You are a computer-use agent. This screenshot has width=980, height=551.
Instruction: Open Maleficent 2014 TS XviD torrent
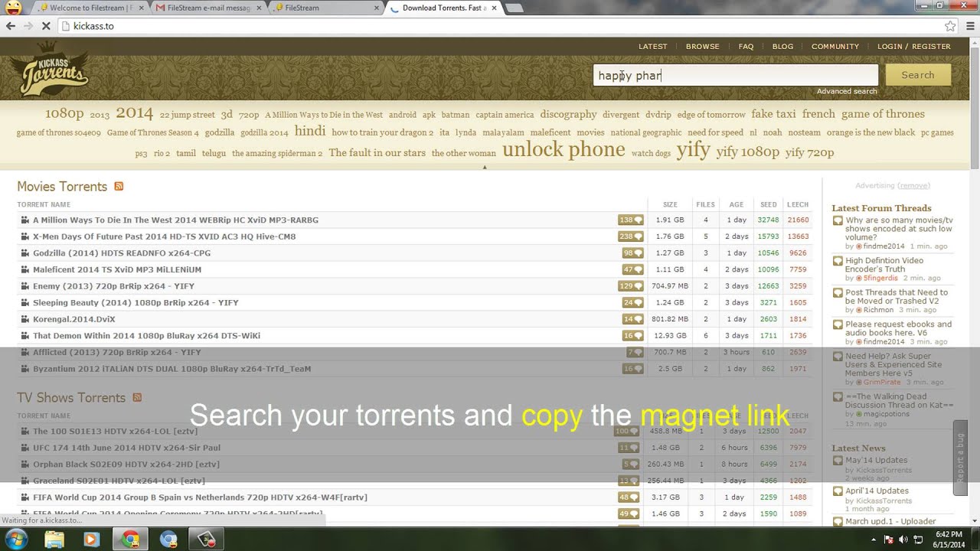(x=117, y=269)
